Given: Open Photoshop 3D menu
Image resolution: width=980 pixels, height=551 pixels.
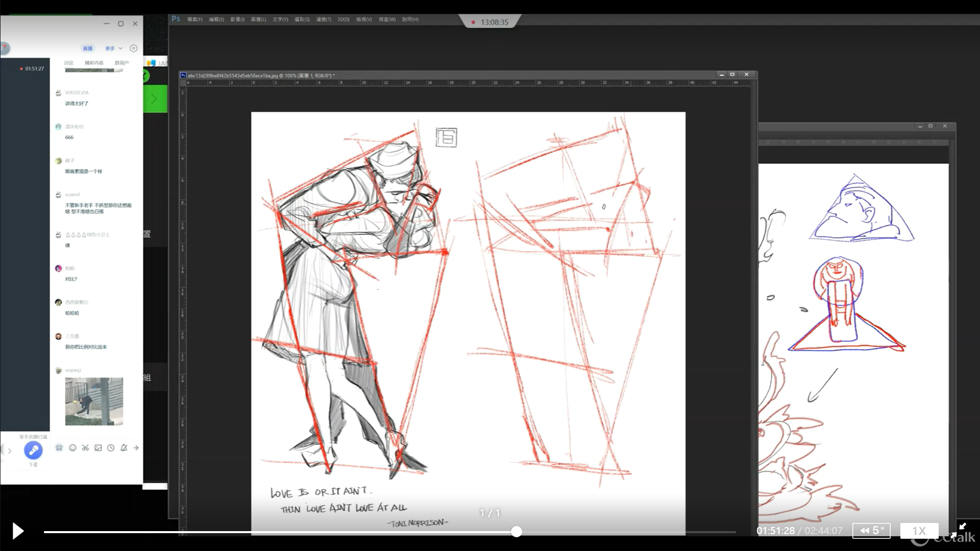Looking at the screenshot, I should 344,19.
